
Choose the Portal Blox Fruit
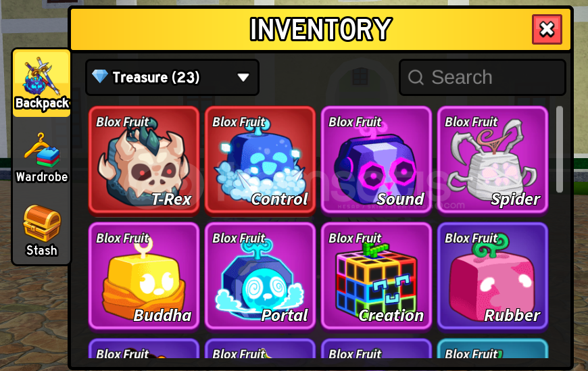pos(260,277)
